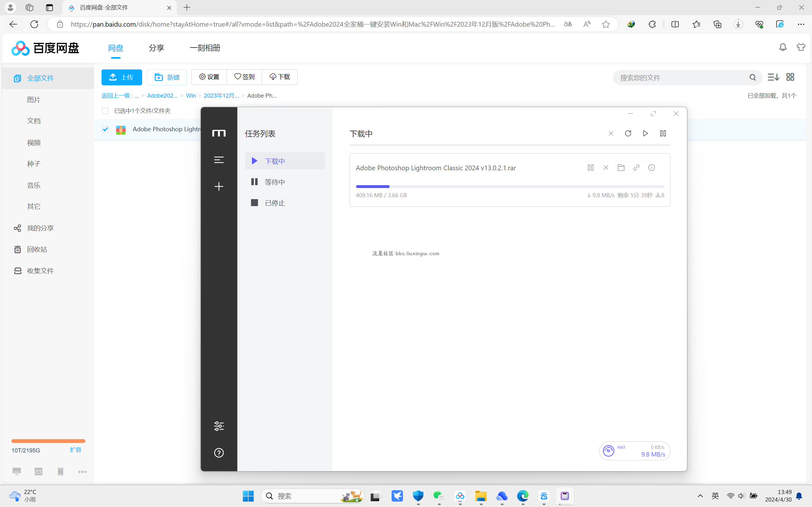Click the more options dots in sidebar footer
This screenshot has width=812, height=507.
pyautogui.click(x=82, y=472)
